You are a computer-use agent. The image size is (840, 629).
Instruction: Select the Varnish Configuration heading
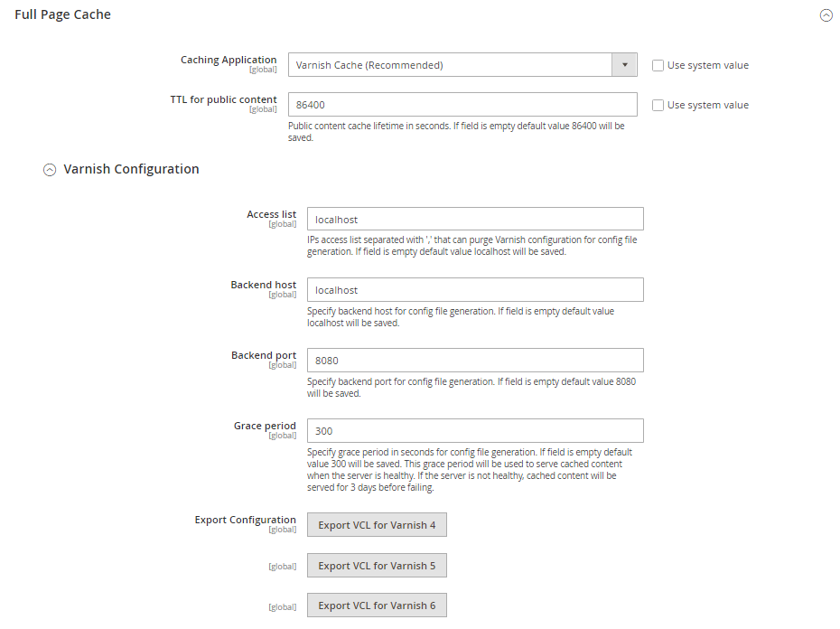point(131,169)
